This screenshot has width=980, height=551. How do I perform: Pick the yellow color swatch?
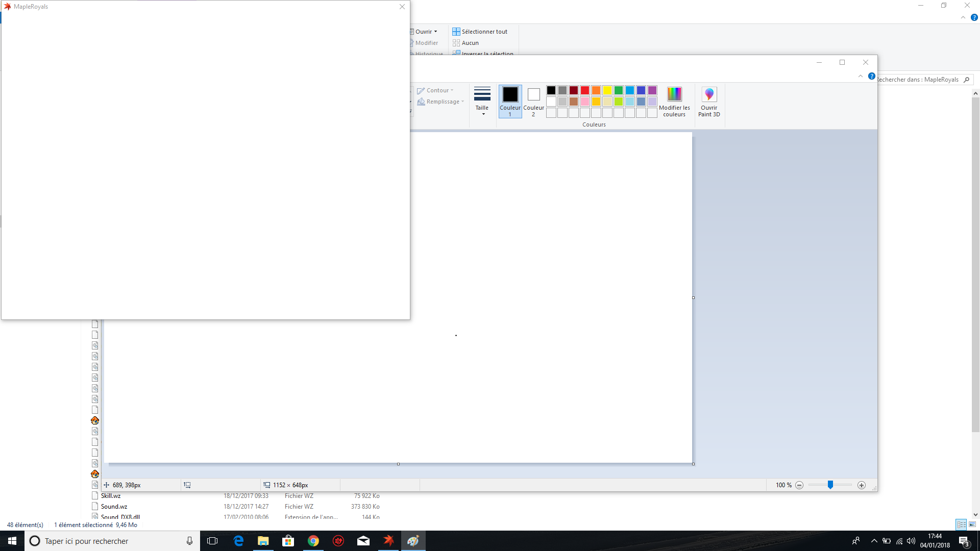[x=607, y=90]
